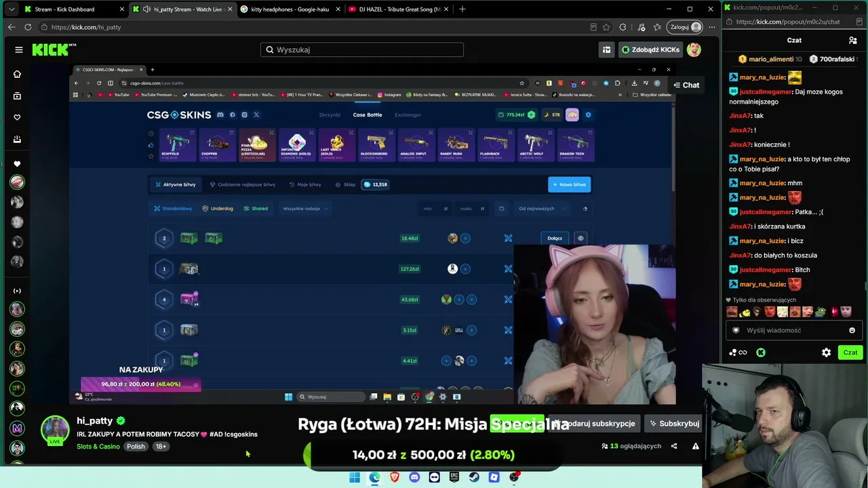Open the Moje bitwy tab
The height and width of the screenshot is (488, 868).
pyautogui.click(x=305, y=184)
